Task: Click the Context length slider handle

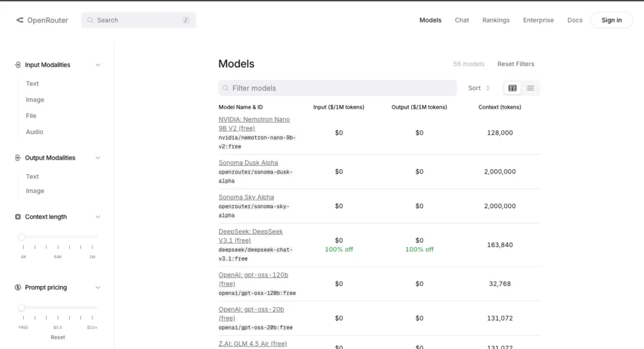Action: [x=21, y=237]
